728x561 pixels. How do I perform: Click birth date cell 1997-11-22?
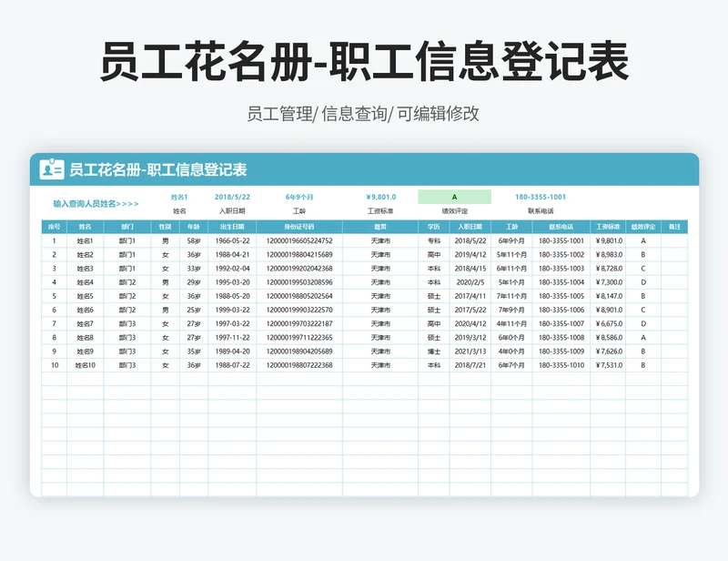coord(232,337)
